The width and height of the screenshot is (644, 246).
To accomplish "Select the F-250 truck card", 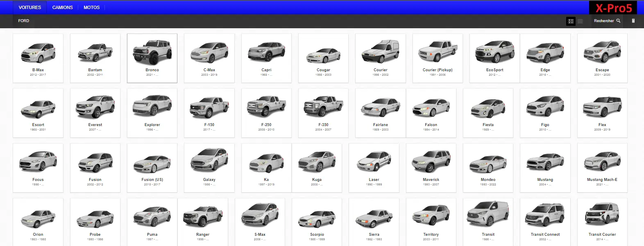I will coord(266,113).
